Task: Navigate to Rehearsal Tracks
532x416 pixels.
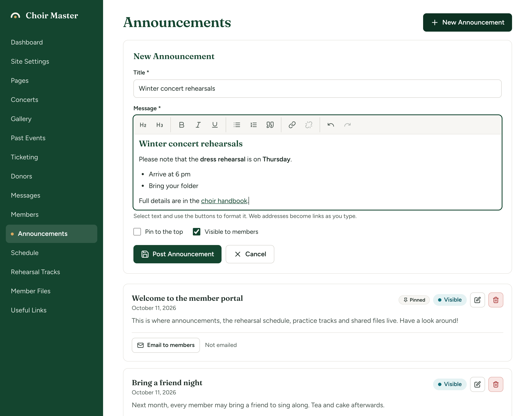Action: pyautogui.click(x=51, y=272)
